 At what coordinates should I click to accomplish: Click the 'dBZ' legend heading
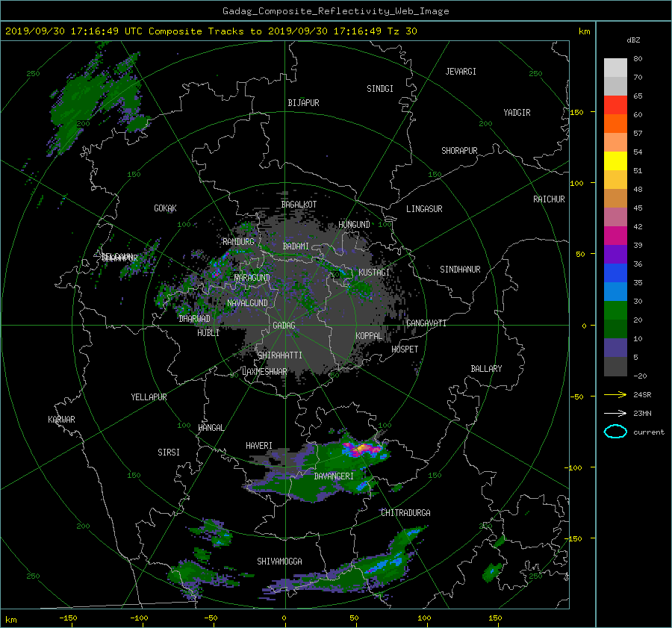[x=633, y=40]
